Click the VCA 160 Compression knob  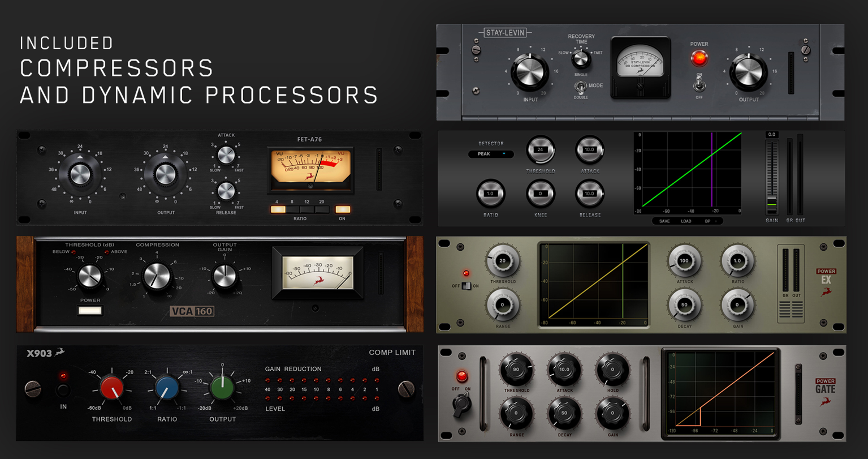[157, 276]
